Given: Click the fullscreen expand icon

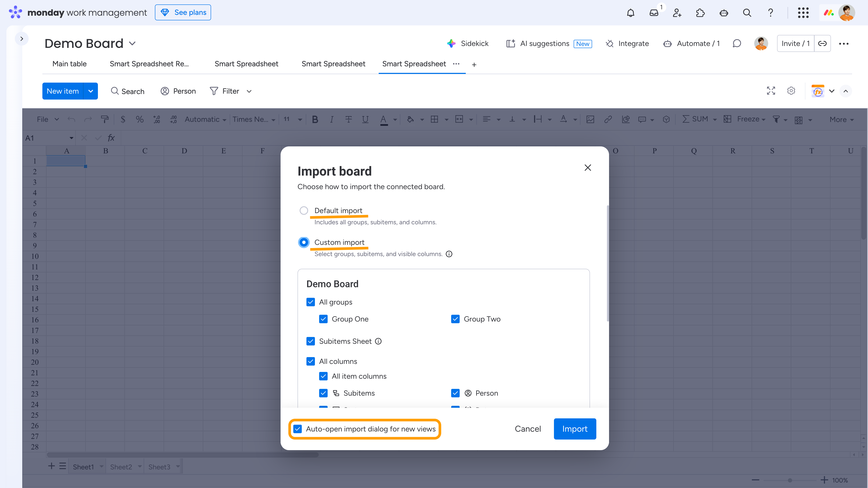Looking at the screenshot, I should pos(771,91).
